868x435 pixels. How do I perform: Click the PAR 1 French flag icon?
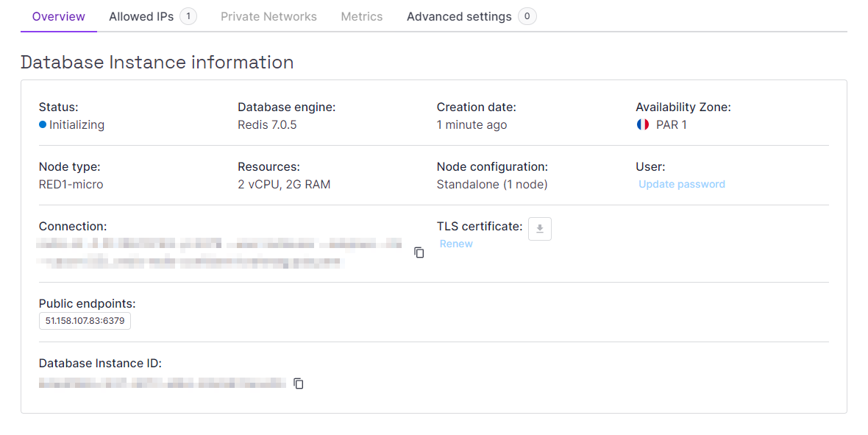point(641,124)
